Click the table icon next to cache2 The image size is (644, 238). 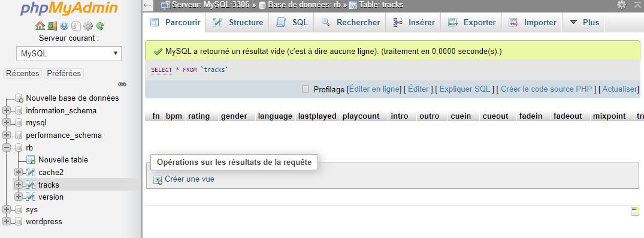pos(31,172)
